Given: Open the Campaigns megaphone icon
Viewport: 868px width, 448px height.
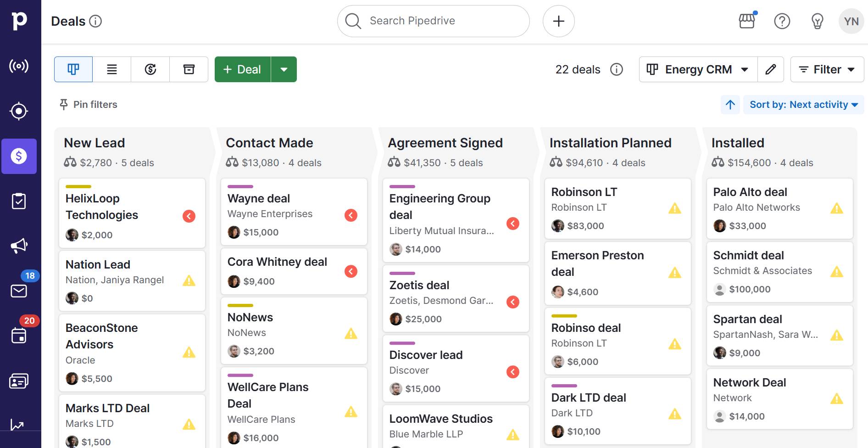Looking at the screenshot, I should point(19,245).
